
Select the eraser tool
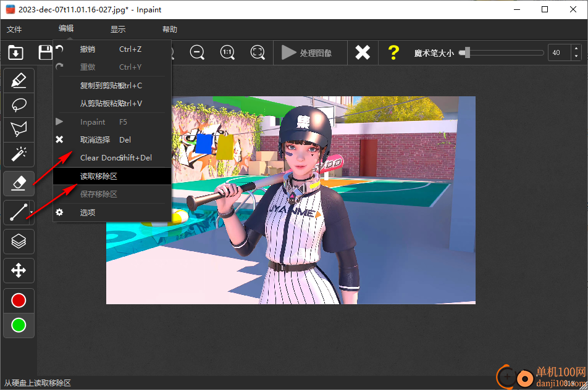pos(19,183)
